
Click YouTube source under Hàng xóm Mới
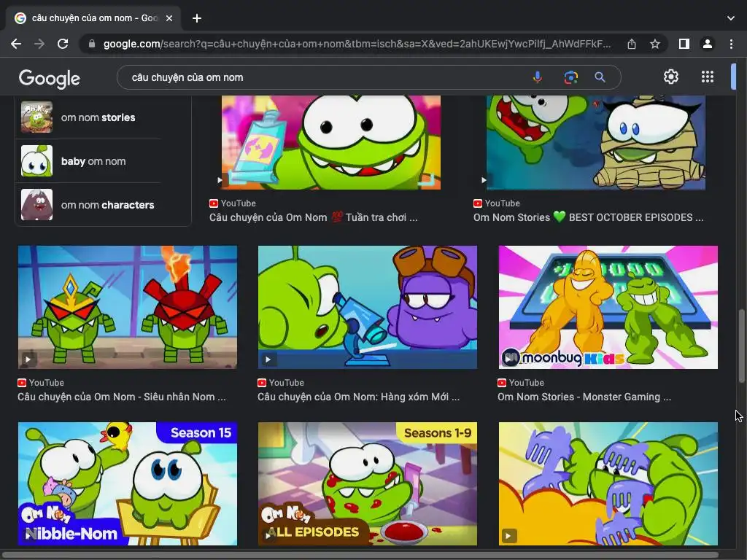[281, 383]
